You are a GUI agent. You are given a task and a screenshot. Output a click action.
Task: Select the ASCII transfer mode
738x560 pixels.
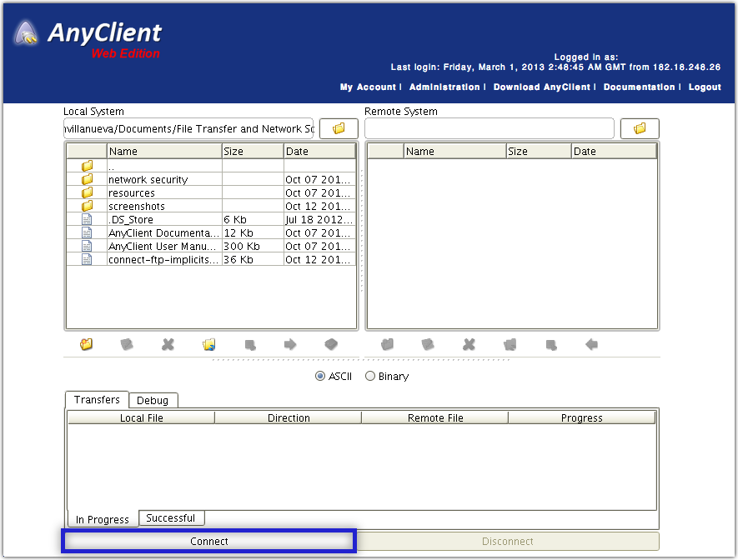pos(320,376)
